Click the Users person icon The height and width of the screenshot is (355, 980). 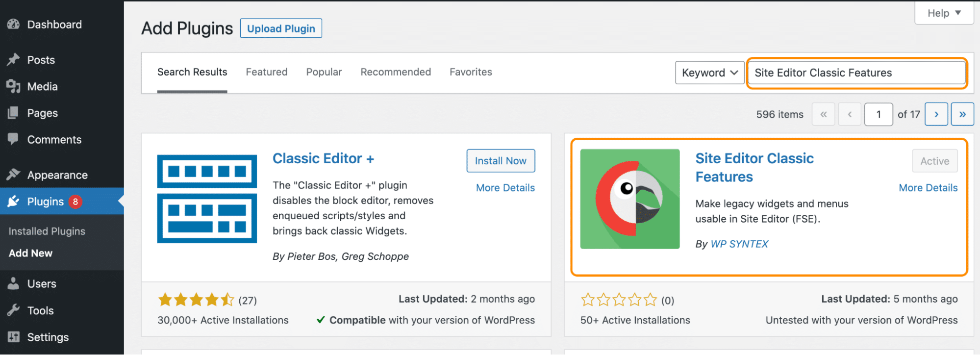coord(13,283)
